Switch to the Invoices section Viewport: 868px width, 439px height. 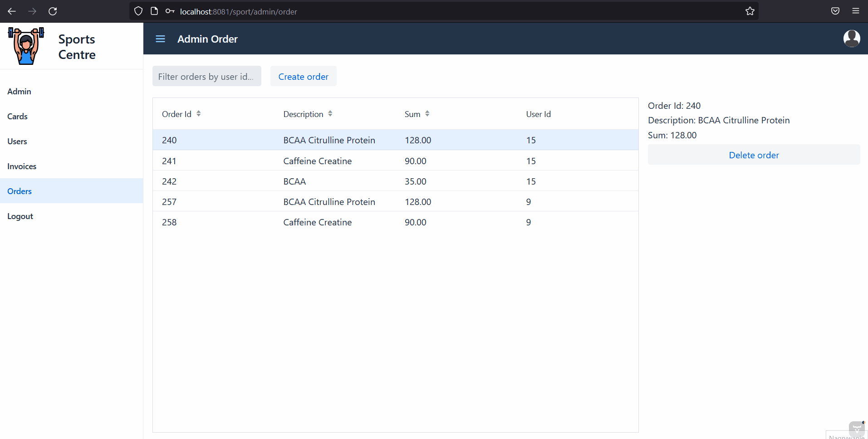coord(21,166)
